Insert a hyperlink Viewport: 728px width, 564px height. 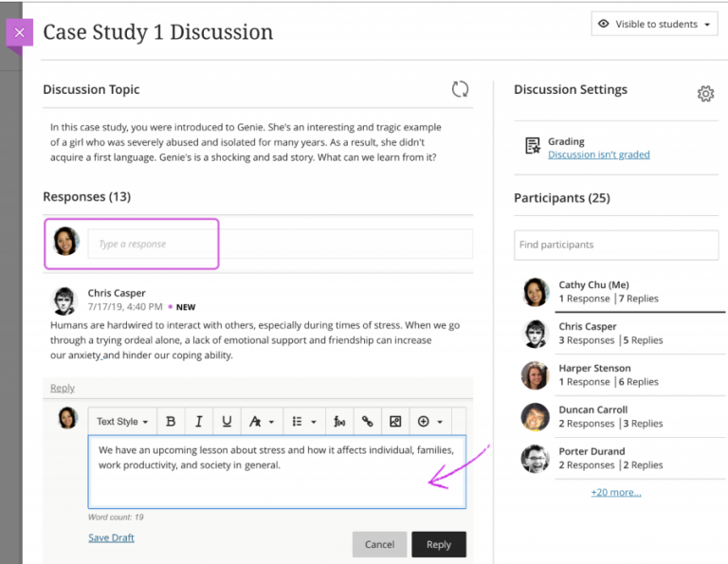point(367,422)
